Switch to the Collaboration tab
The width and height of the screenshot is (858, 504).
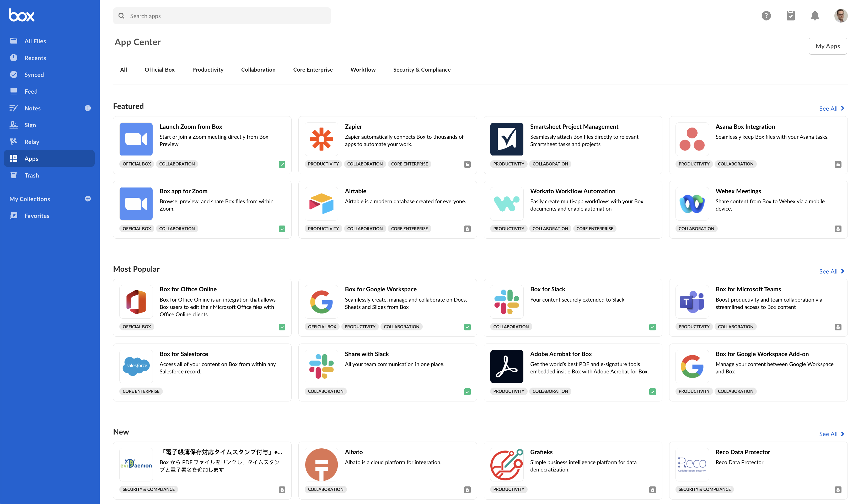tap(258, 69)
